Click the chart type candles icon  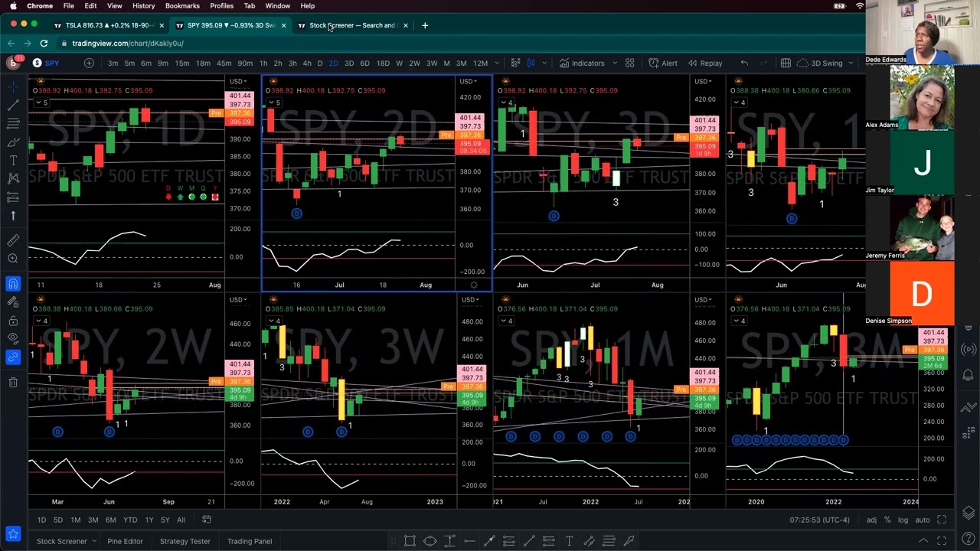tap(531, 63)
